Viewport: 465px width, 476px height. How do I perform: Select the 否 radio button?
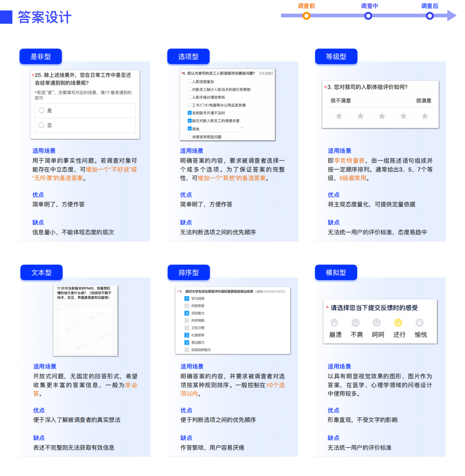(x=41, y=126)
